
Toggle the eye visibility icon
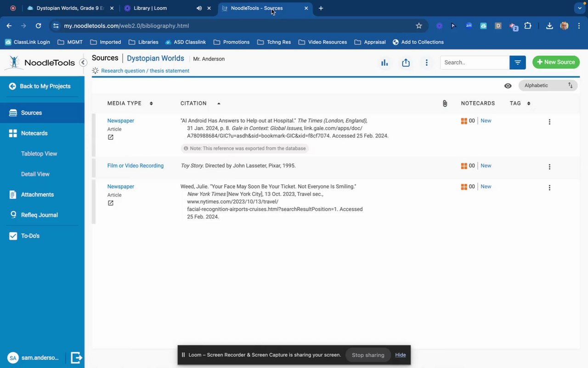[508, 86]
